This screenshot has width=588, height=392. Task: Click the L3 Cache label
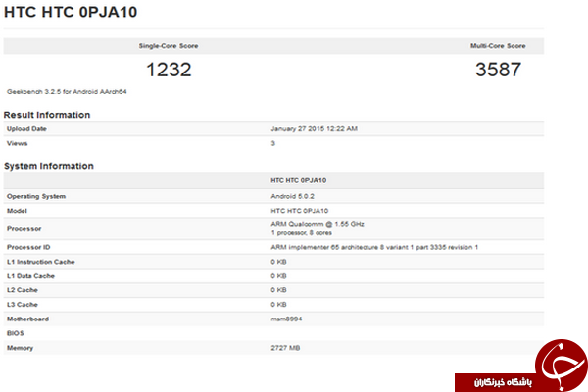(x=23, y=304)
